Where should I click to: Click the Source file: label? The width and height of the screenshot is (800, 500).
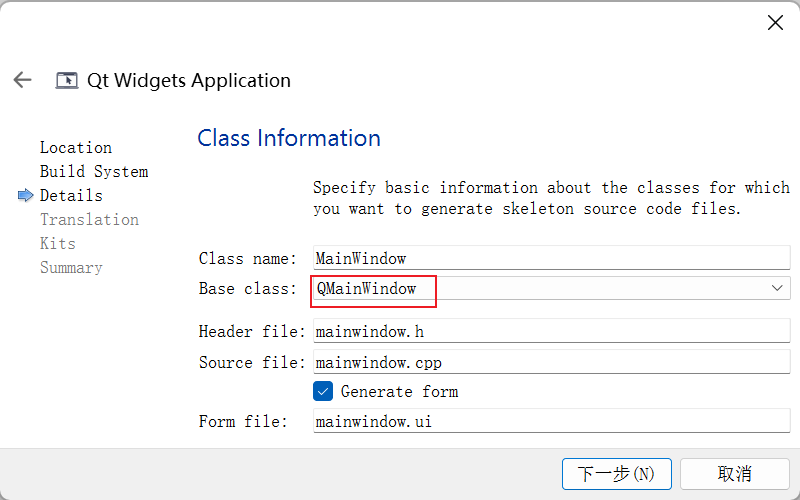(252, 362)
